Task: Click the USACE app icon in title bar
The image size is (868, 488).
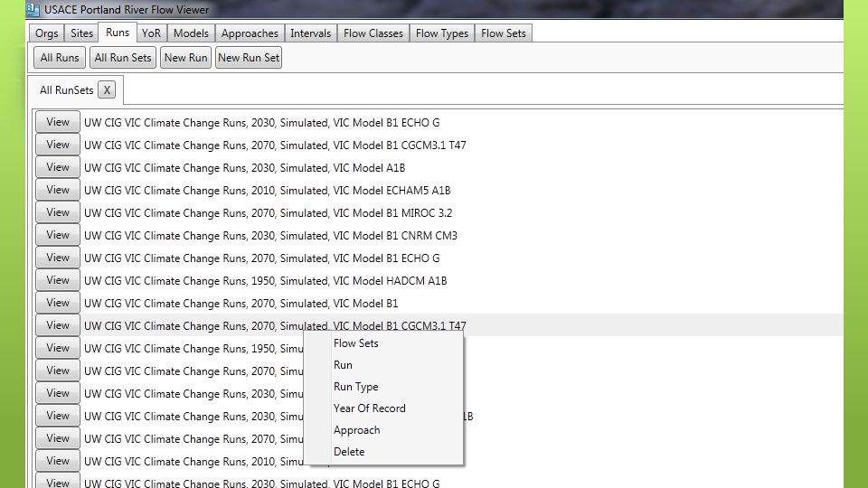Action: pyautogui.click(x=33, y=9)
